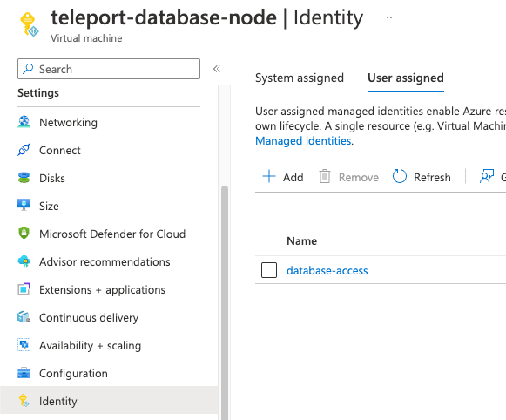Click the Availability + scaling icon
Image resolution: width=506 pixels, height=420 pixels.
(24, 345)
